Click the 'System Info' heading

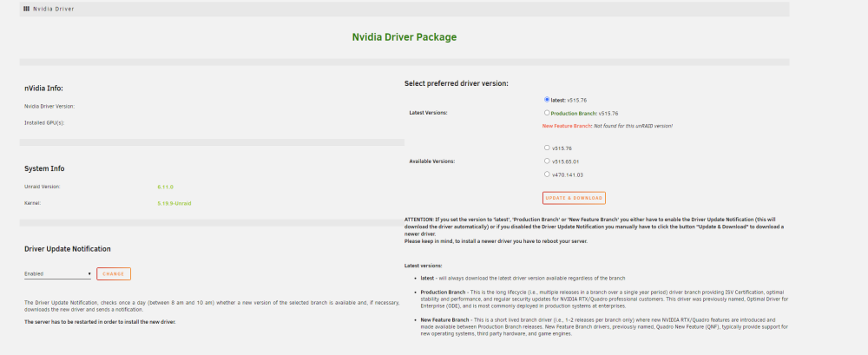click(x=44, y=168)
